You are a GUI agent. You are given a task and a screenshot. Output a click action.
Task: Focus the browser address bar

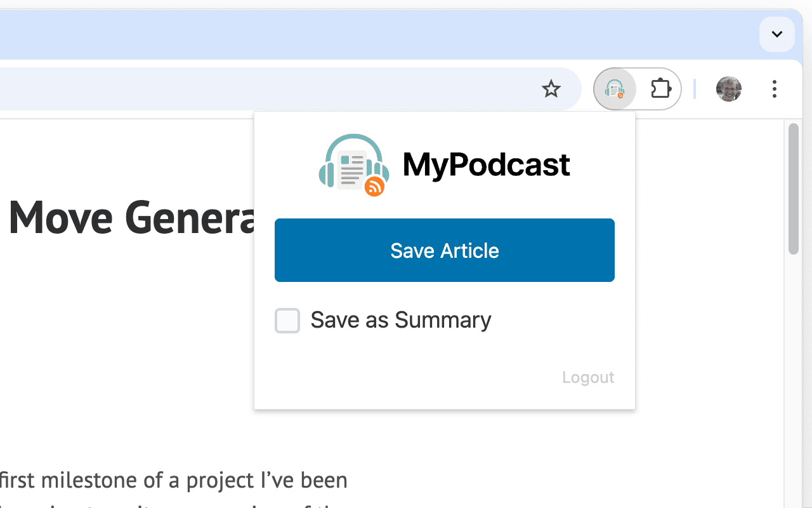[x=254, y=89]
